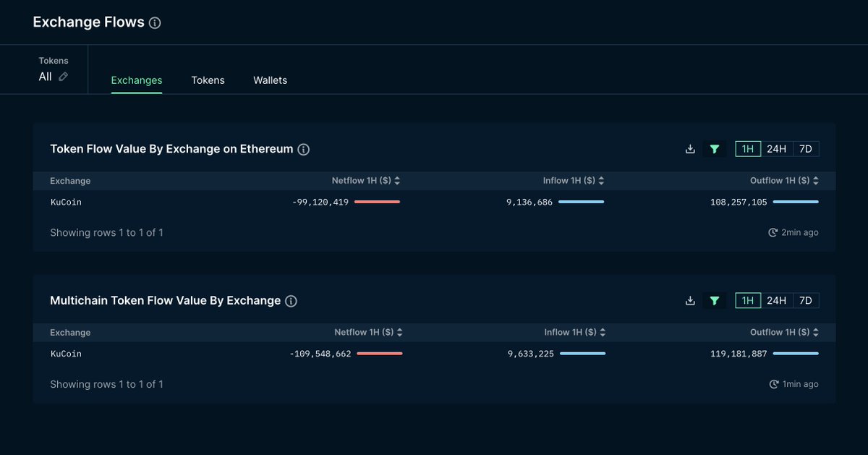Download the Ethereum exchange flow data
The width and height of the screenshot is (868, 455).
click(689, 148)
